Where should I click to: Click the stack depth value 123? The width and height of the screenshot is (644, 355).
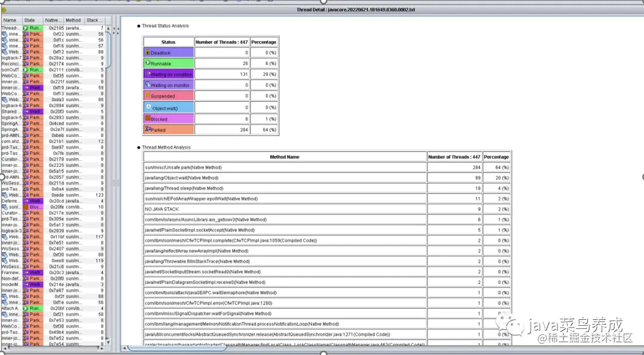tap(100, 195)
